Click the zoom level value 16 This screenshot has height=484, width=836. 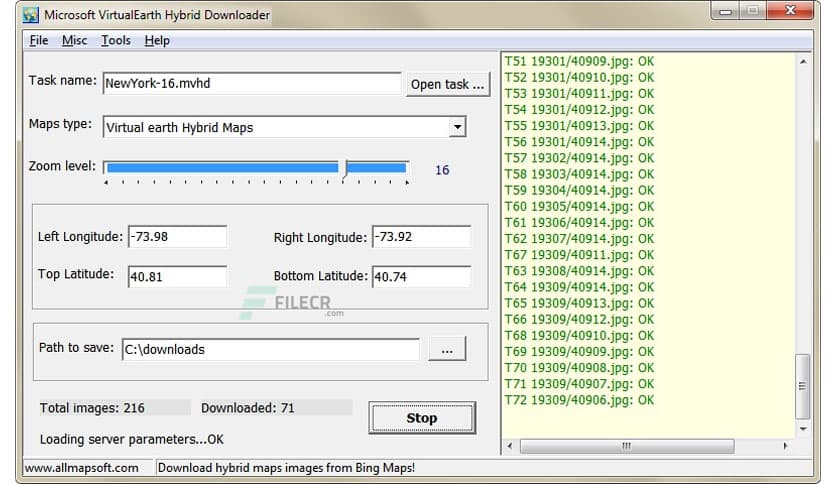[x=442, y=170]
